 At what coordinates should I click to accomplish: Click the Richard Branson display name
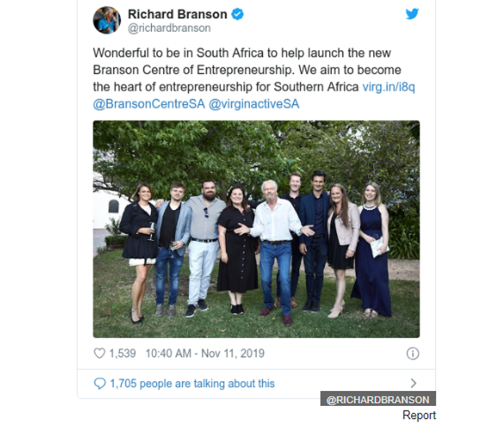coord(178,14)
